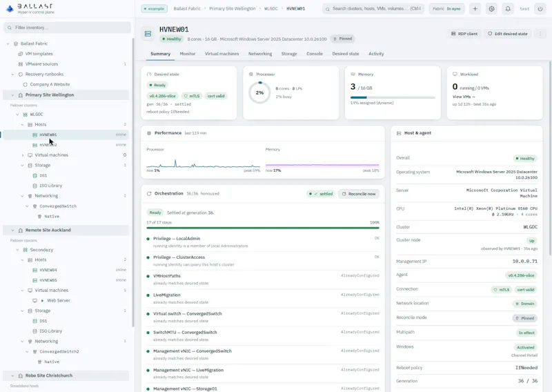
Task: Click the Management IP value 10.0.0.71
Action: click(x=524, y=262)
